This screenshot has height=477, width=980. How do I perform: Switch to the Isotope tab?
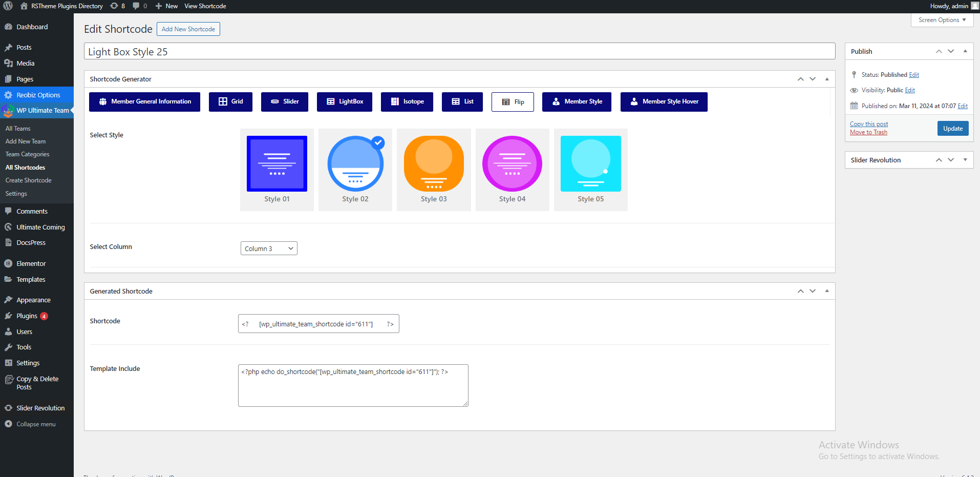tap(407, 101)
